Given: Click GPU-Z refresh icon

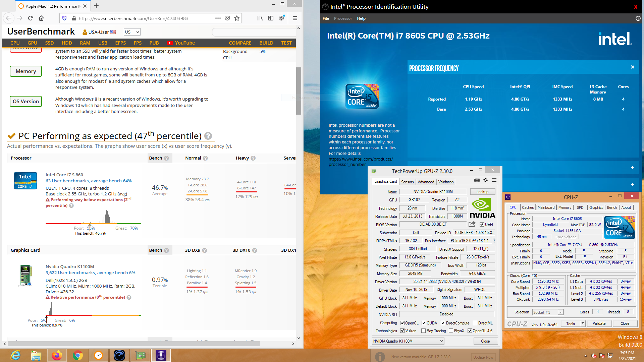Looking at the screenshot, I should coord(485,180).
